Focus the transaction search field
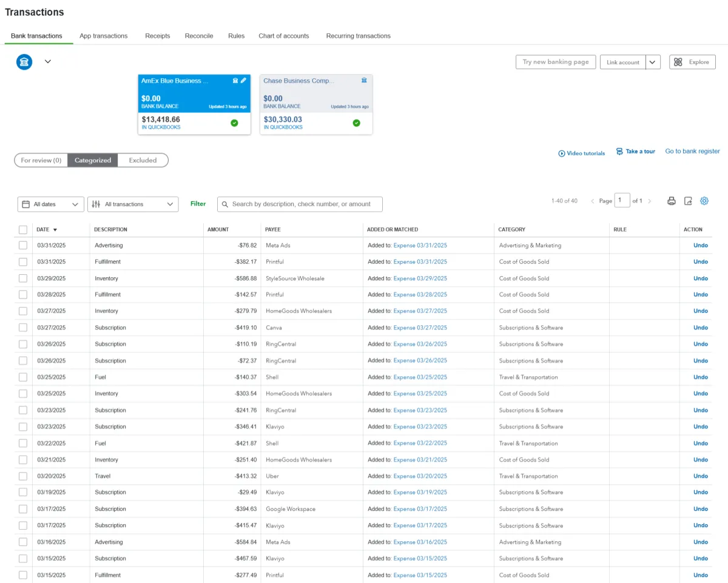Image resolution: width=728 pixels, height=583 pixels. 300,204
